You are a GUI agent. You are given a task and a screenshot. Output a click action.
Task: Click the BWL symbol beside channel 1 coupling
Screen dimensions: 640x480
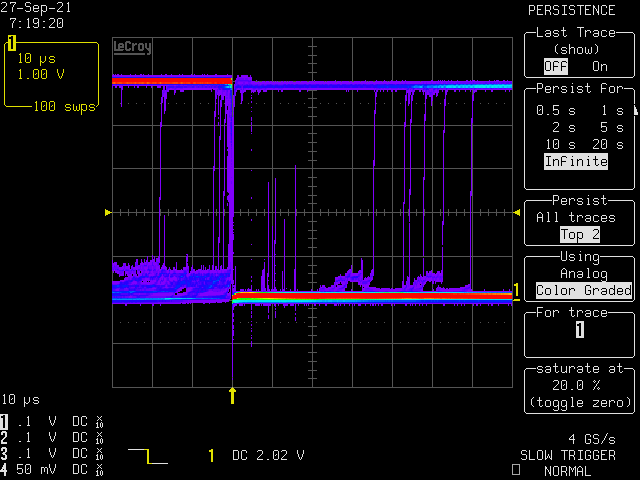[x=100, y=422]
